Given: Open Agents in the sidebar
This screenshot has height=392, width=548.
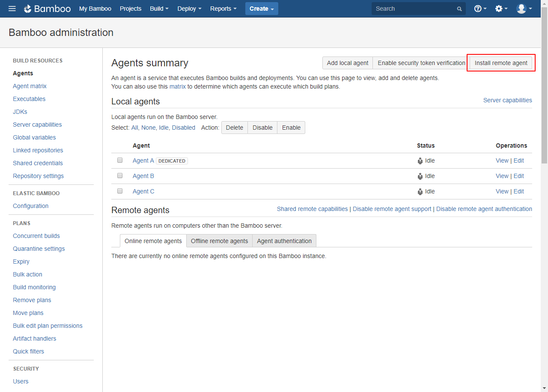Looking at the screenshot, I should [x=23, y=73].
